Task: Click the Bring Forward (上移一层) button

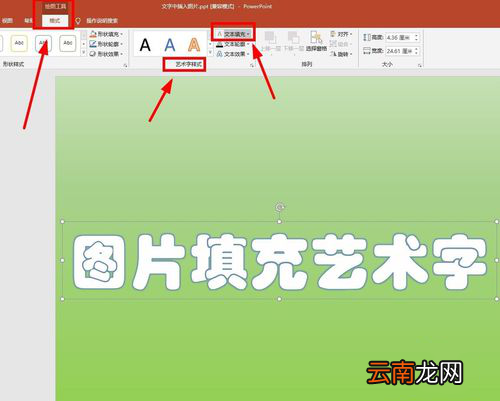Action: click(270, 42)
